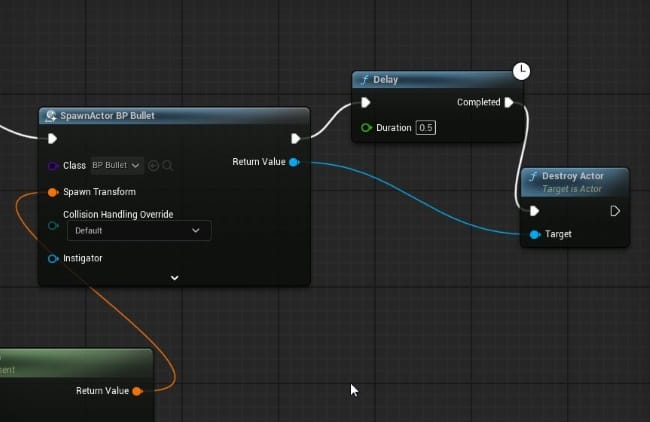Click the SpawnActor node header icon
This screenshot has height=422, width=650.
pyautogui.click(x=51, y=116)
